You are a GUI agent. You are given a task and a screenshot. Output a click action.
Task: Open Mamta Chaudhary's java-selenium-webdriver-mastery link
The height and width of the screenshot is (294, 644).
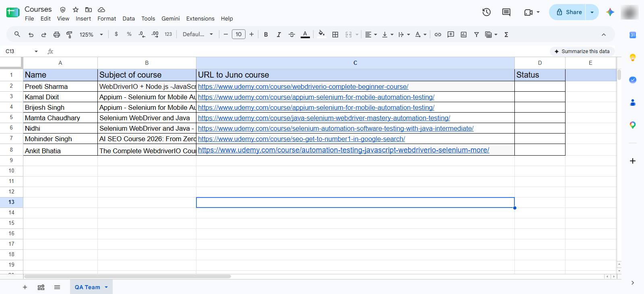coord(324,118)
